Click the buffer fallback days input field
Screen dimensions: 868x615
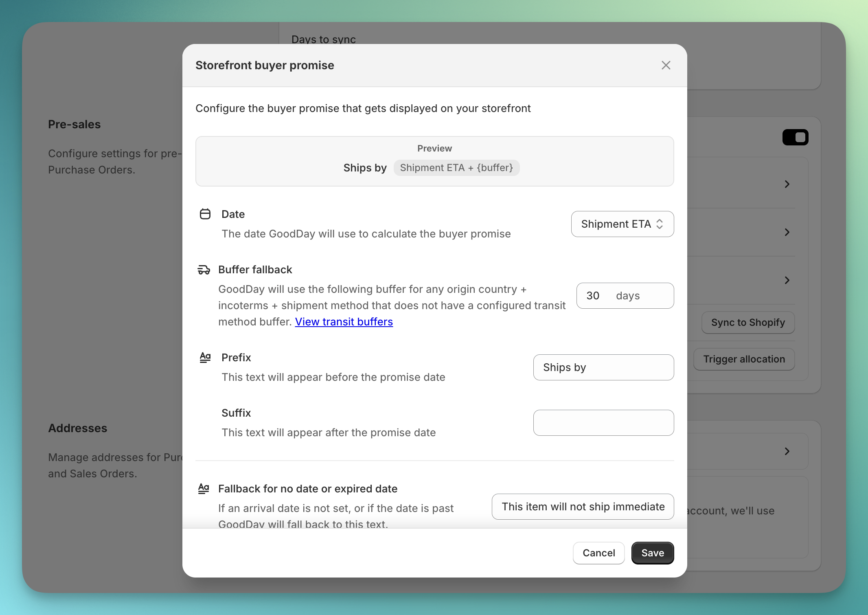(625, 296)
